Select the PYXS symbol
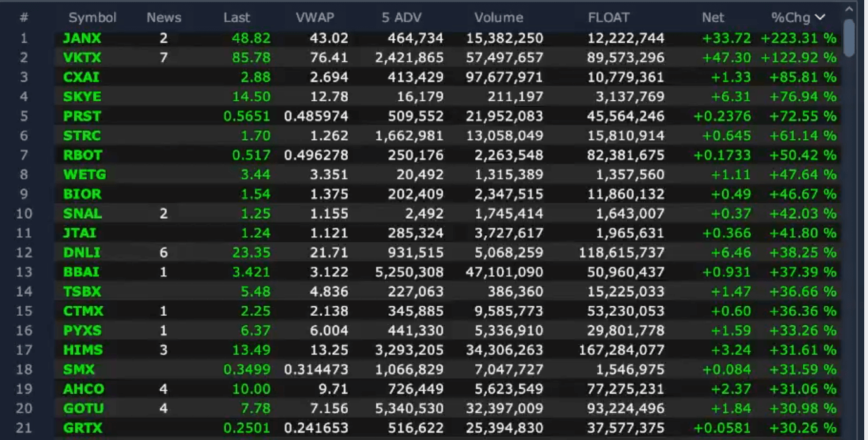The height and width of the screenshot is (440, 868). (x=82, y=330)
